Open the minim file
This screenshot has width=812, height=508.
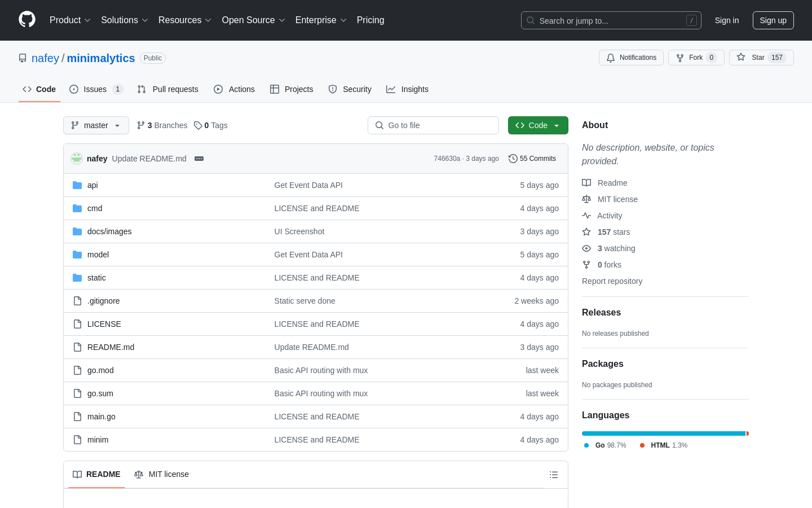98,440
